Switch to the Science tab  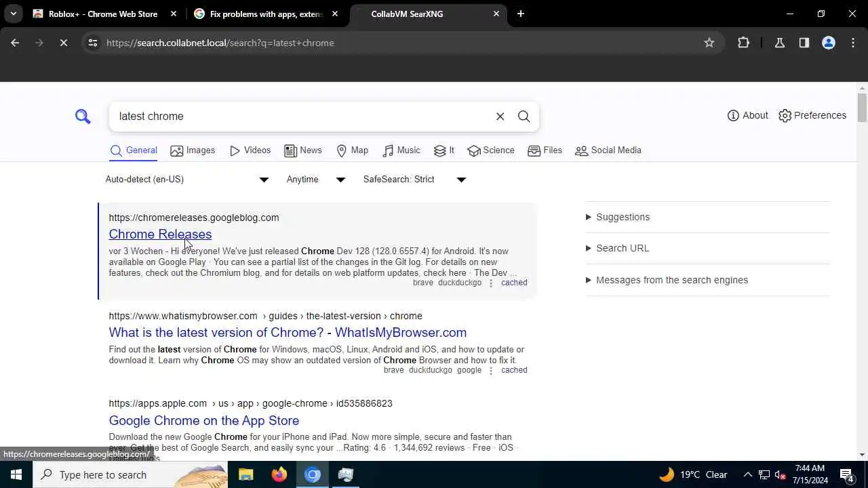point(491,150)
